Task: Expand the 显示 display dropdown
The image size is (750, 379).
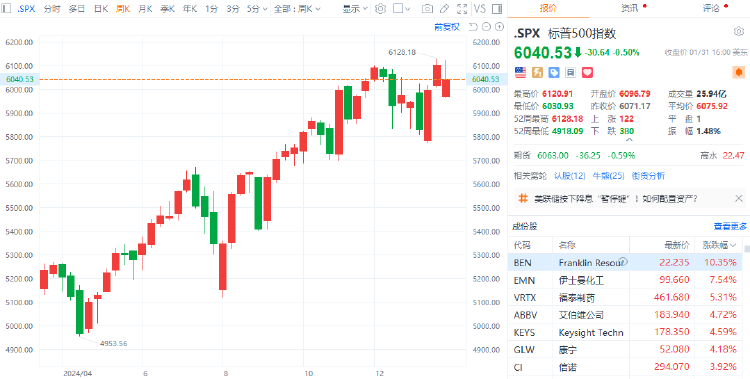Action: click(x=355, y=9)
